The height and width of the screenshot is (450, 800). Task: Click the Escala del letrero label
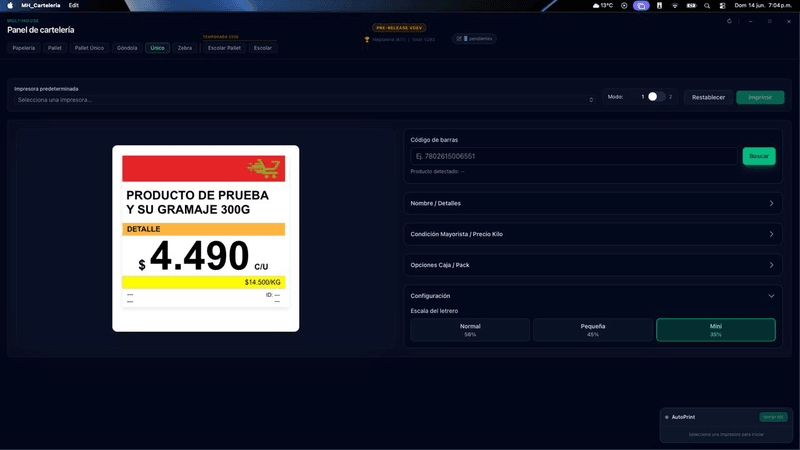click(x=434, y=311)
